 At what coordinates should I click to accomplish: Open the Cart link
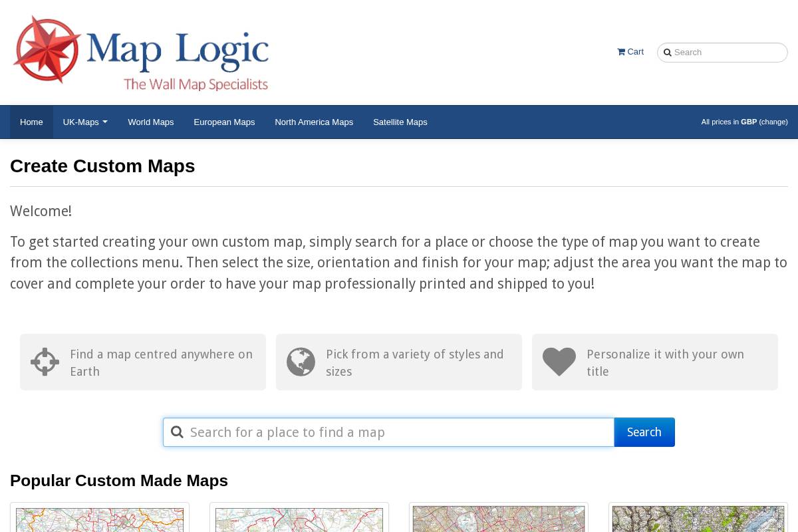click(x=630, y=52)
